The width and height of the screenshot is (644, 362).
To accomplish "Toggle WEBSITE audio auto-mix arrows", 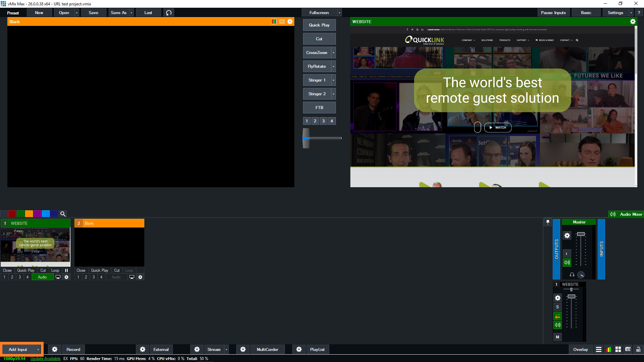I will pos(557,316).
